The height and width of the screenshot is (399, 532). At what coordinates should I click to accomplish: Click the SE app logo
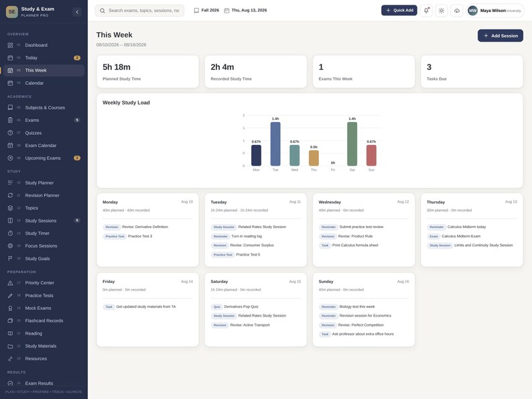(12, 11)
